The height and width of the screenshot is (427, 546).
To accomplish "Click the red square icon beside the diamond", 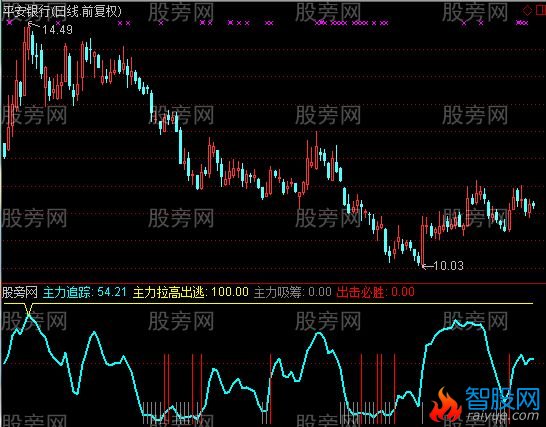I will pos(541,11).
